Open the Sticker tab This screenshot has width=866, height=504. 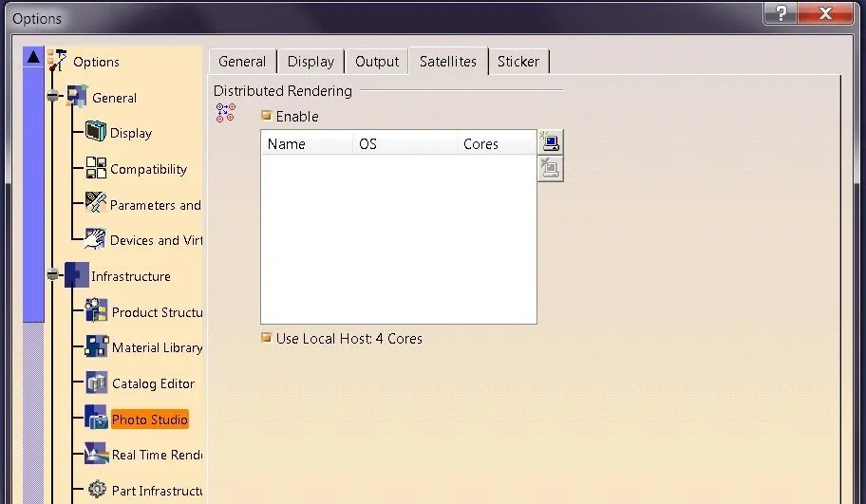click(518, 62)
